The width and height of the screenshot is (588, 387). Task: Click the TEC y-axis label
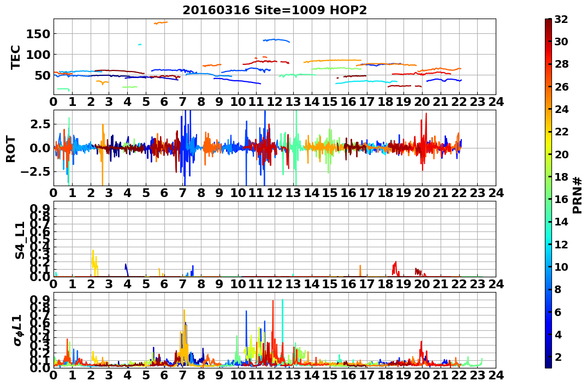point(15,57)
